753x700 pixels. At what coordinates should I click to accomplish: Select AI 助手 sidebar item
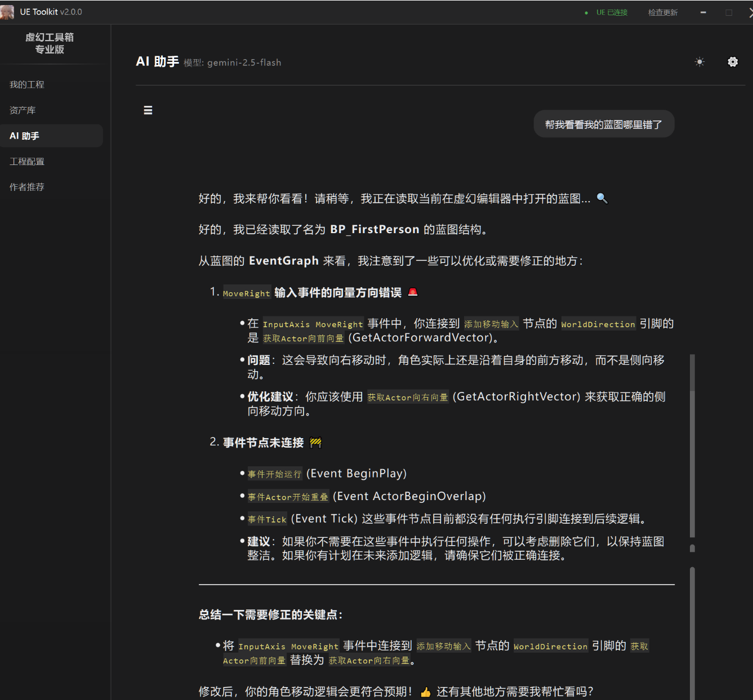(51, 136)
